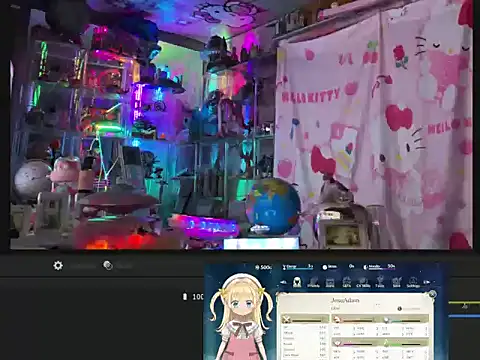
Task: Click the crossed swords stat icon
Action: [286, 320]
